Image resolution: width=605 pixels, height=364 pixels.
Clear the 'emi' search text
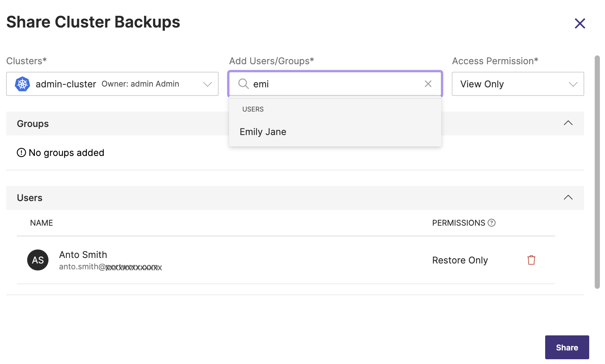[428, 84]
